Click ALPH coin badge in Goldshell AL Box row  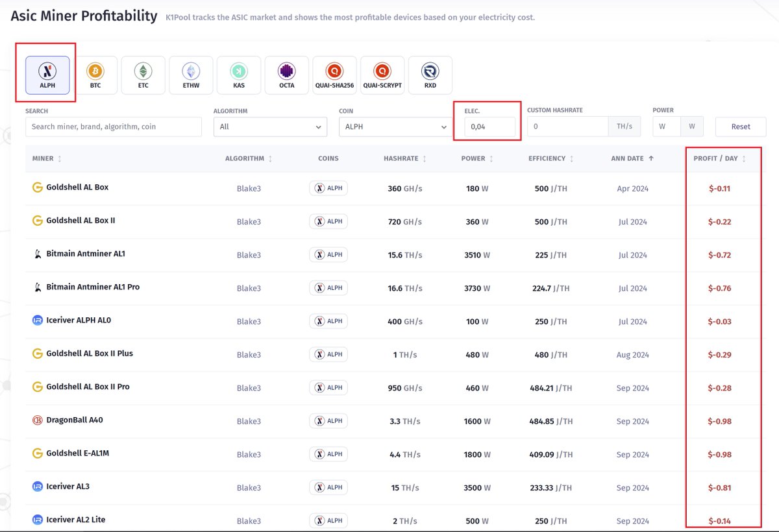point(328,188)
